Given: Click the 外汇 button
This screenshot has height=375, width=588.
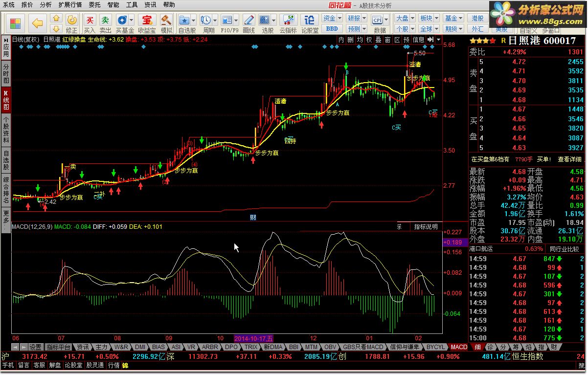Looking at the screenshot, I should tap(477, 28).
